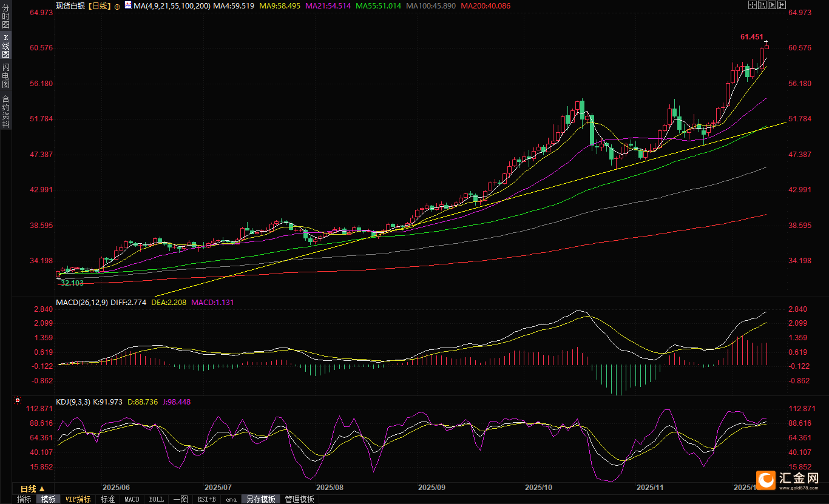829x504 pixels.
Task: Apply the ema template
Action: pos(231,499)
